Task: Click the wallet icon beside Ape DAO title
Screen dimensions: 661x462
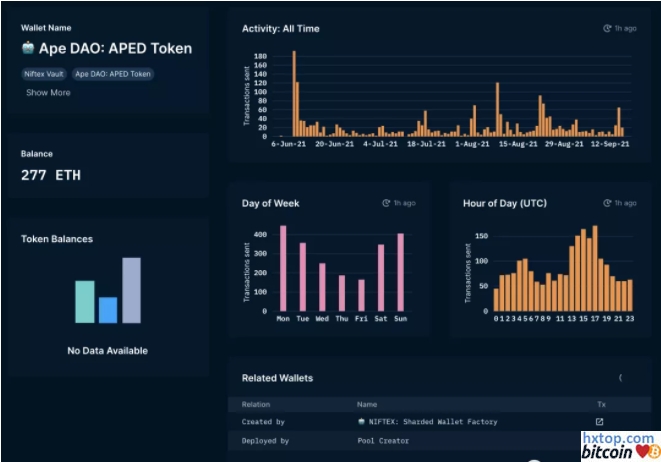Action: [x=28, y=48]
